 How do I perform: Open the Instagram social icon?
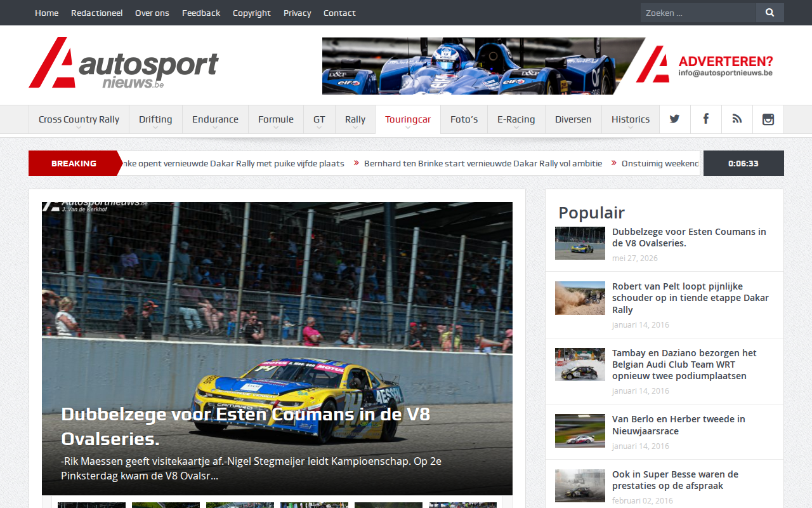768,119
